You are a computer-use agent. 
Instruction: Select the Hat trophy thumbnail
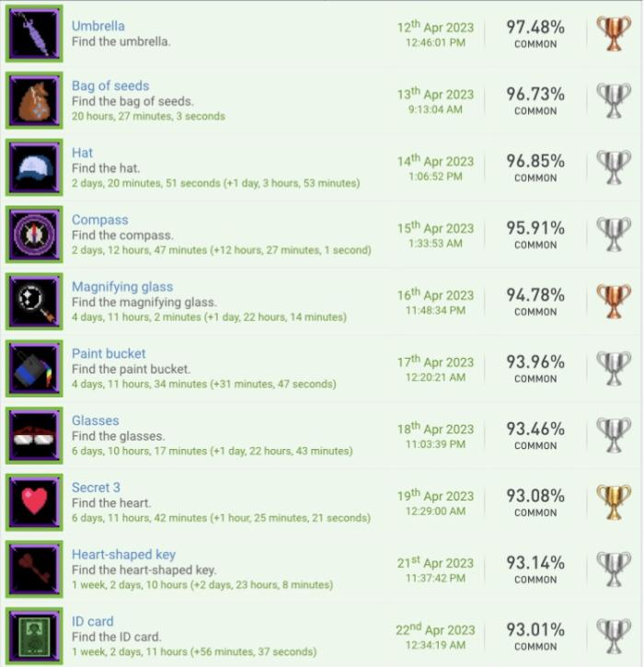[34, 167]
